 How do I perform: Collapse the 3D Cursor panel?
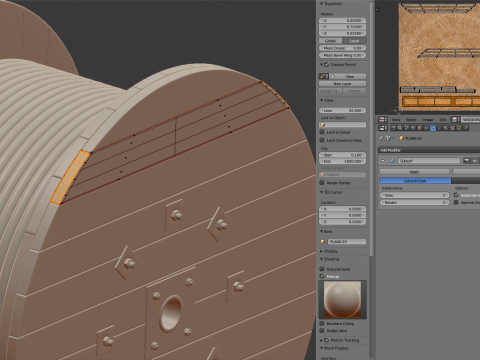pos(322,192)
